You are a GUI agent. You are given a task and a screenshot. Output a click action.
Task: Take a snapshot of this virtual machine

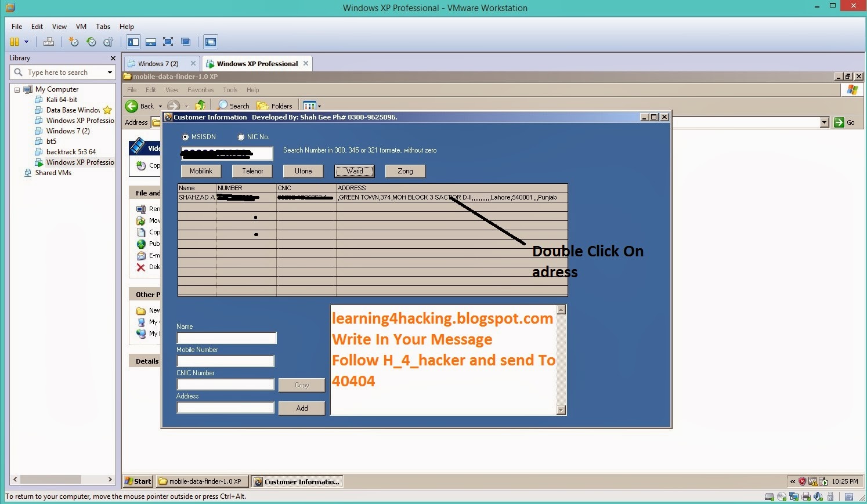click(73, 42)
